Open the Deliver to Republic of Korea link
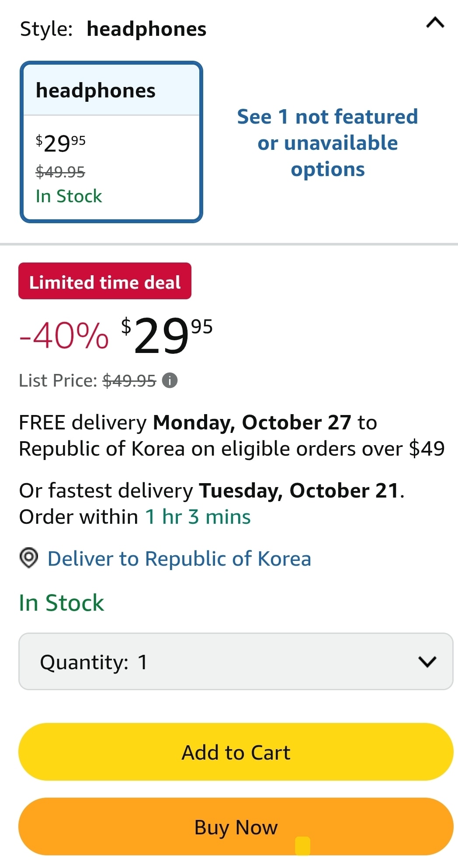 [x=179, y=559]
